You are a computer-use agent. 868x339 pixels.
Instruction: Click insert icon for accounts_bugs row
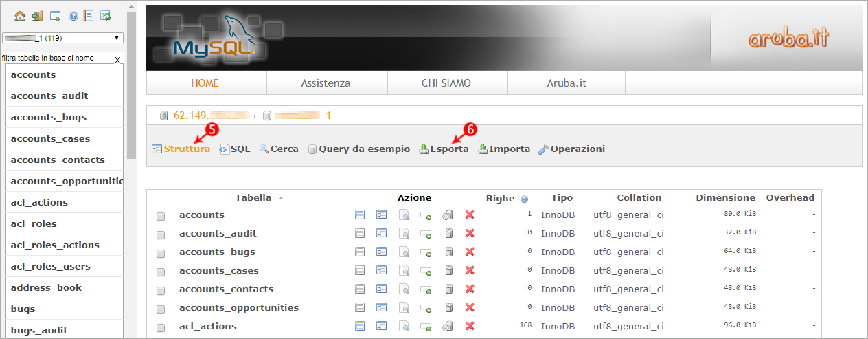[426, 252]
